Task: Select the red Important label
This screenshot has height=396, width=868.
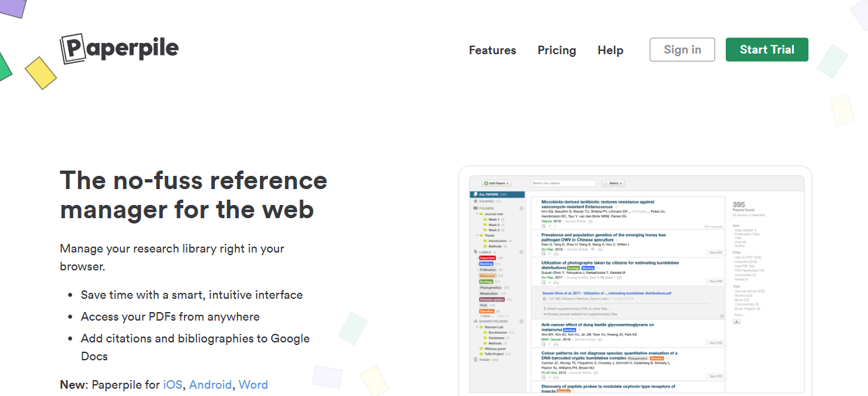Action: tap(488, 258)
